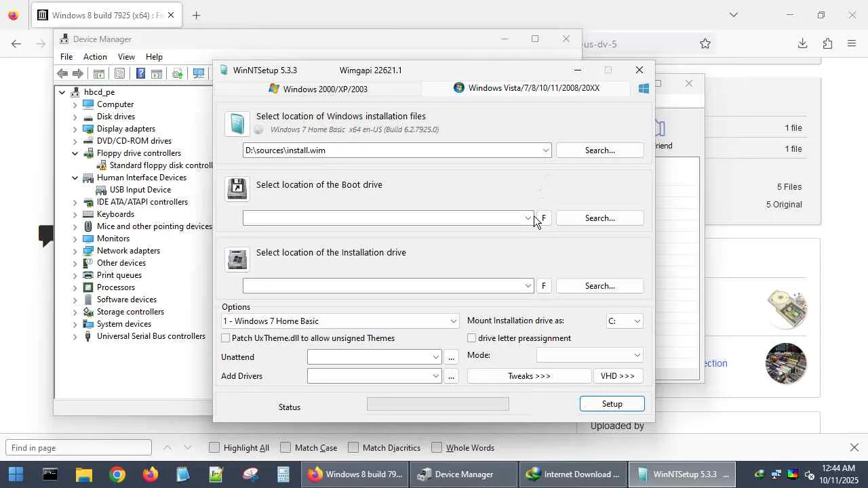
Task: Click the Find in page input field
Action: [x=79, y=447]
